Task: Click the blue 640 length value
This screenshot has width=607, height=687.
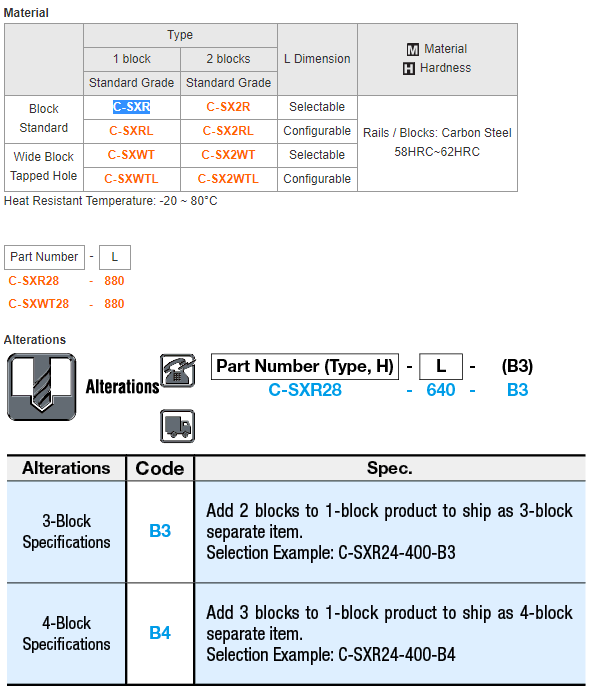Action: (x=441, y=390)
